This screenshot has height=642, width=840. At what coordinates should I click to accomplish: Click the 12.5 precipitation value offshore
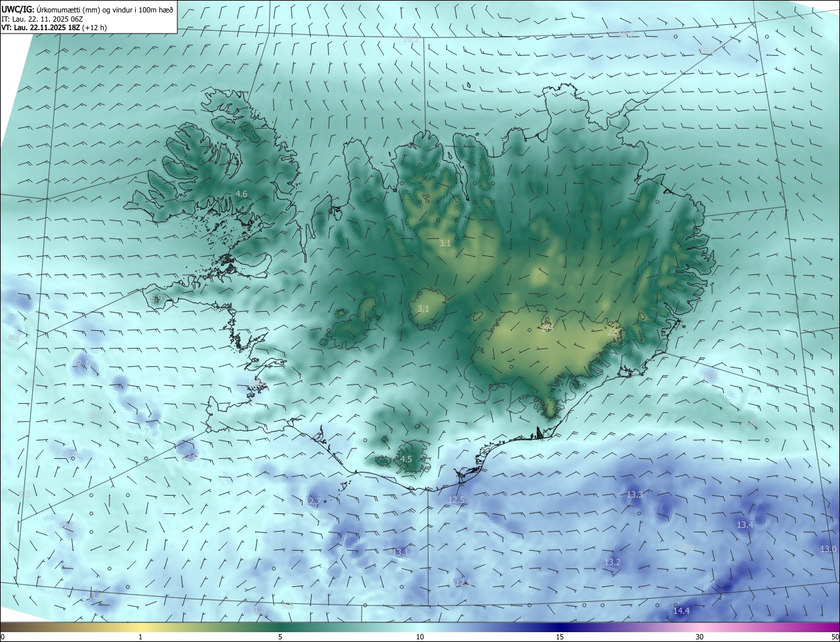(x=456, y=500)
